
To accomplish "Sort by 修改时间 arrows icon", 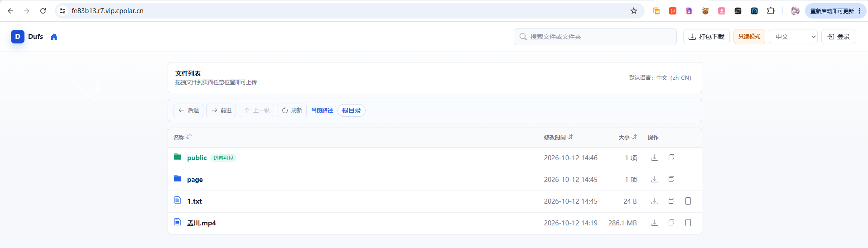I will pos(570,137).
